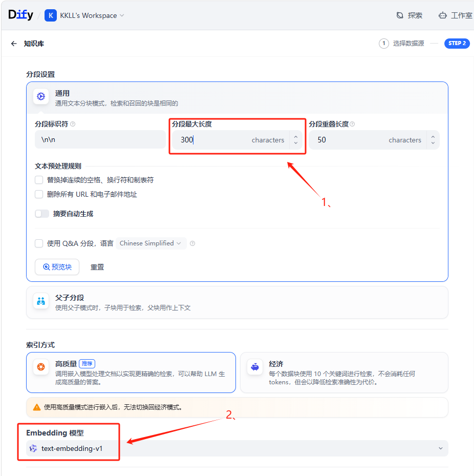The height and width of the screenshot is (476, 474).
Task: Check 使用 Q&A 分段 checkbox
Action: pyautogui.click(x=39, y=243)
